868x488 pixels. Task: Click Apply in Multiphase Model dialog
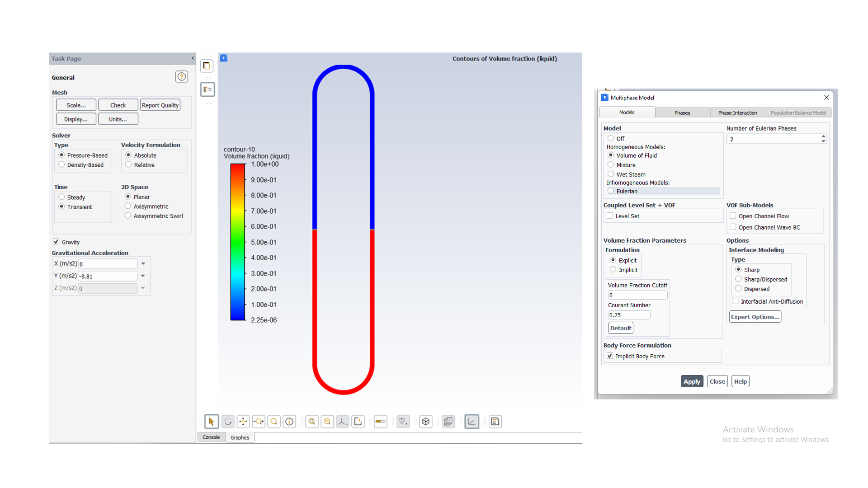[692, 381]
